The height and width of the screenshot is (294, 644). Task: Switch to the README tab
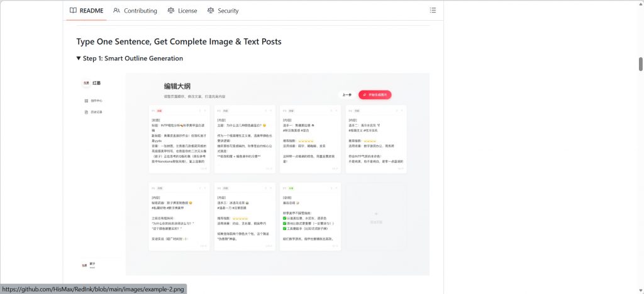point(86,11)
